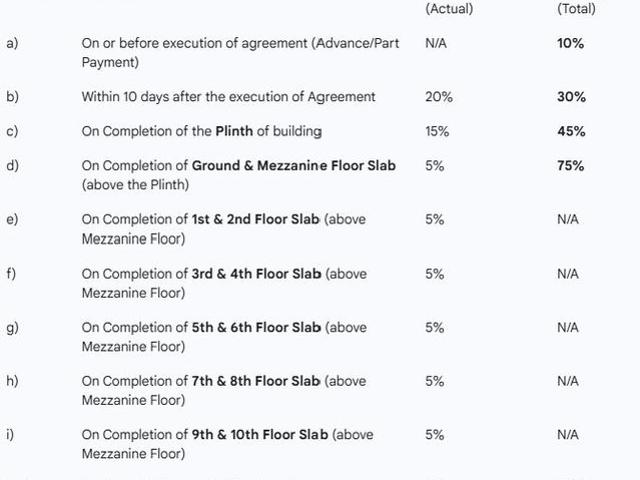
Task: Click "9th & 10th Floor Slab" text
Action: [260, 435]
